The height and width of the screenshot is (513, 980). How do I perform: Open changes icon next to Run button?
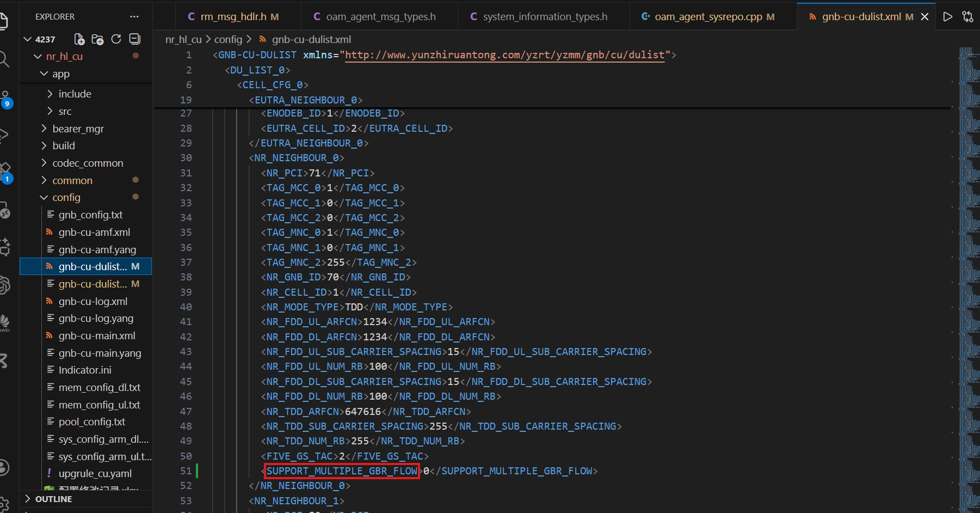tap(967, 17)
